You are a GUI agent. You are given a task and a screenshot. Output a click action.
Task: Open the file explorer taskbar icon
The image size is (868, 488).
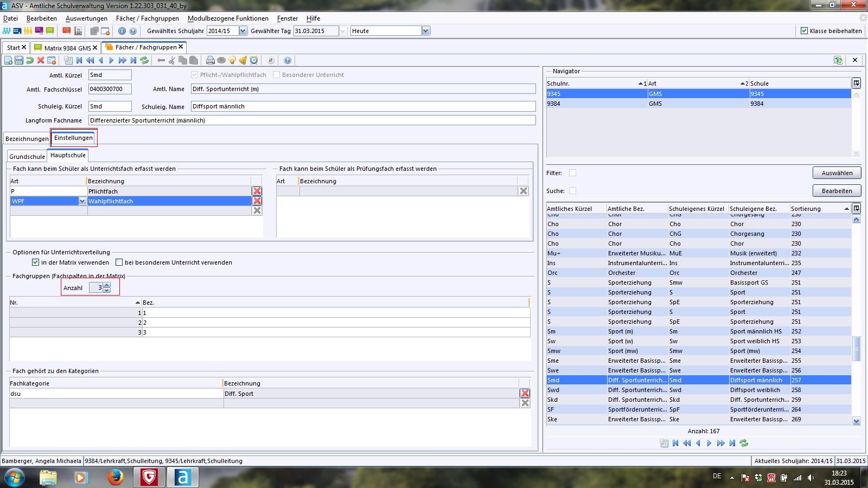click(48, 477)
